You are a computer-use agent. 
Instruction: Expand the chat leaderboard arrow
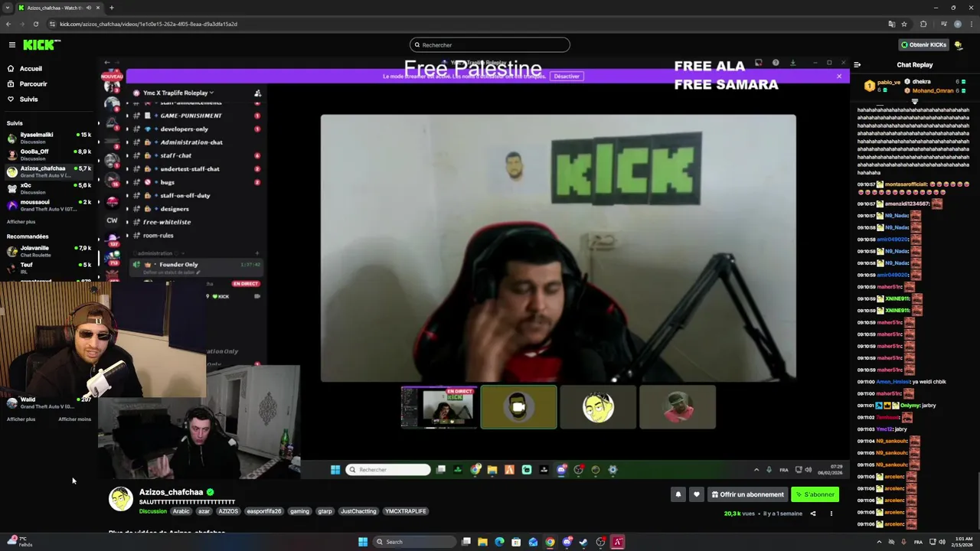(x=915, y=101)
